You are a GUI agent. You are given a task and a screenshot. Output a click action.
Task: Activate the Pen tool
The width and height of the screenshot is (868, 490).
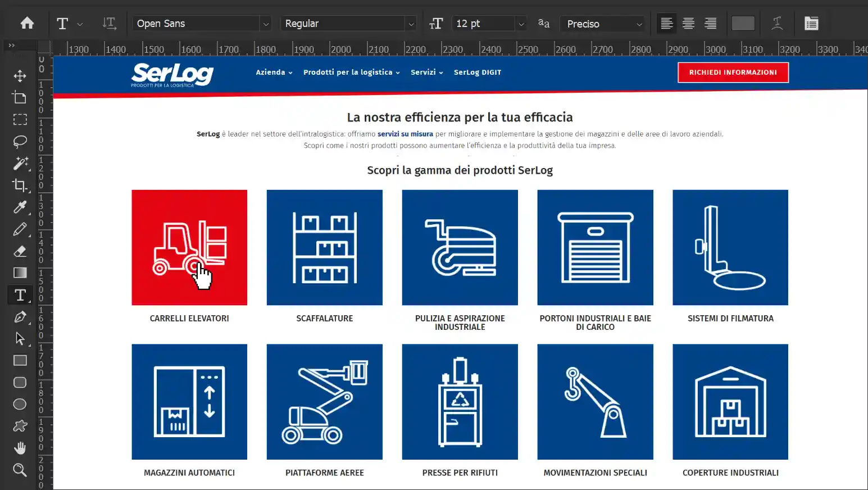coord(20,317)
